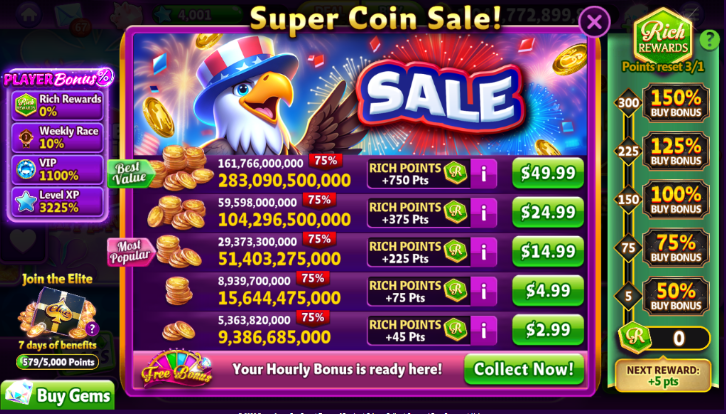726x414 pixels.
Task: Buy the $4.99 coin package
Action: pyautogui.click(x=548, y=291)
